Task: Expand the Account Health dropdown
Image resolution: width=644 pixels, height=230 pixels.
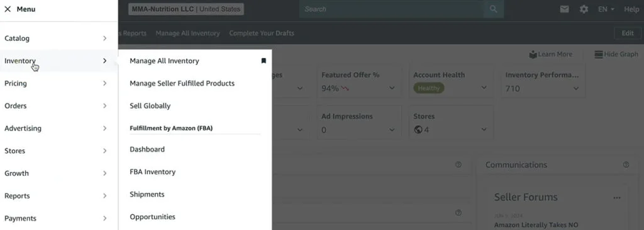Action: click(x=484, y=88)
